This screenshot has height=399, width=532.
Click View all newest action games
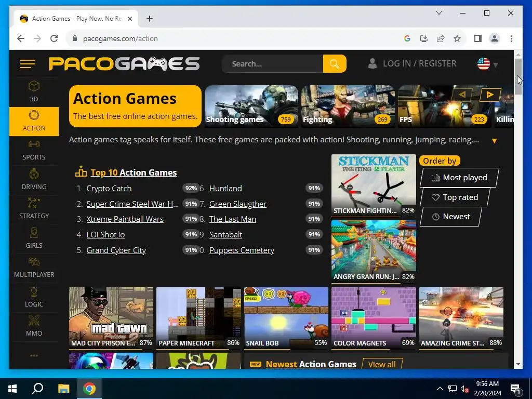point(382,364)
